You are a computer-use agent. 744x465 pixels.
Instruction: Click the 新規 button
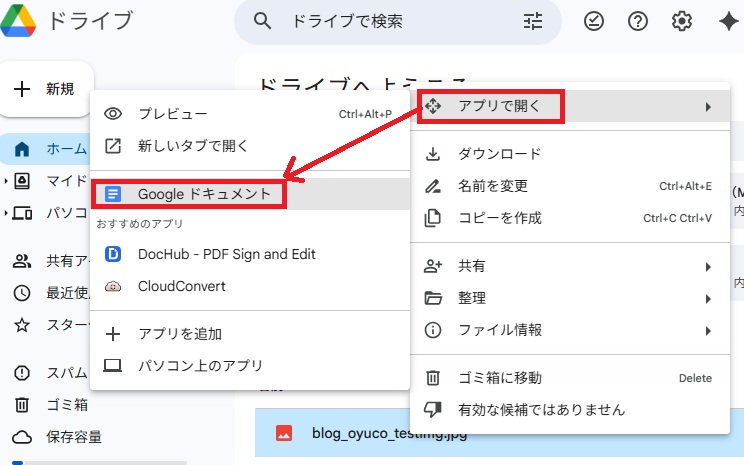[47, 89]
